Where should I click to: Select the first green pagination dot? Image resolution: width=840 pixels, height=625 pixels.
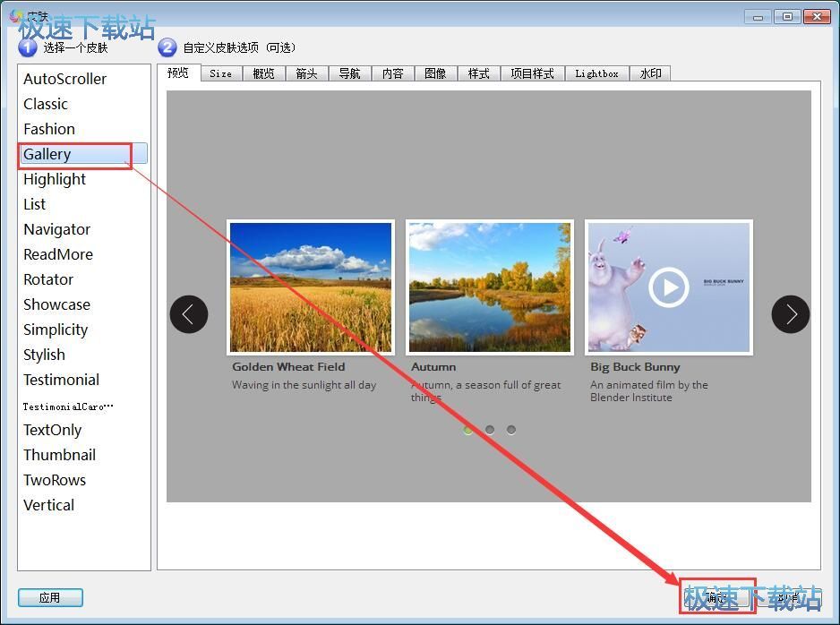click(467, 430)
